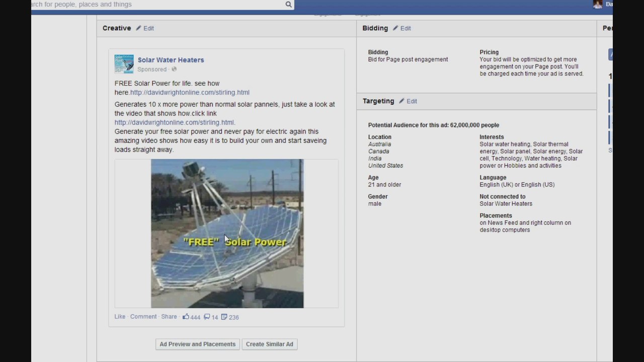This screenshot has width=644, height=362.
Task: Click the 'male' gender value
Action: (375, 204)
